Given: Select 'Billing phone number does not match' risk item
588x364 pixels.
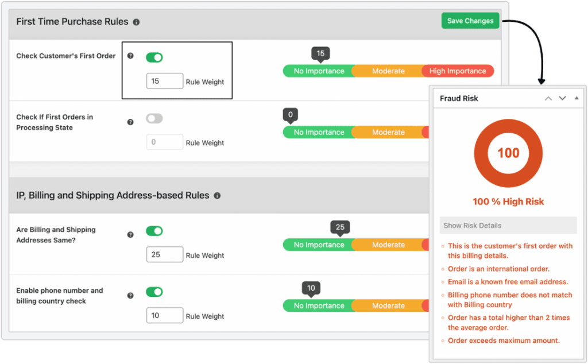Looking at the screenshot, I should coord(510,300).
